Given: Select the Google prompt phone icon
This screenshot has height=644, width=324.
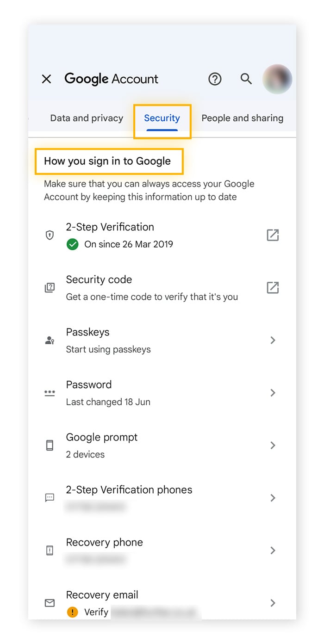Looking at the screenshot, I should [50, 445].
